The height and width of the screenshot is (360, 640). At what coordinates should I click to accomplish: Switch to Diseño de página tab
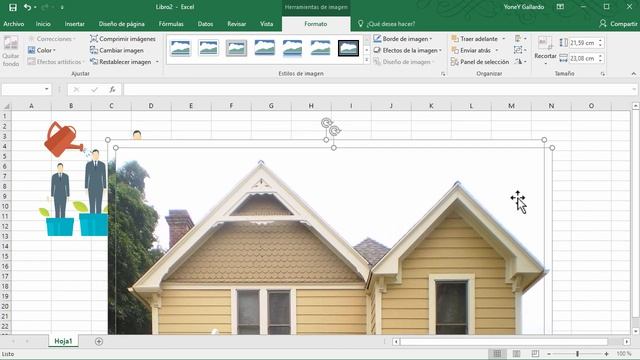pos(122,24)
